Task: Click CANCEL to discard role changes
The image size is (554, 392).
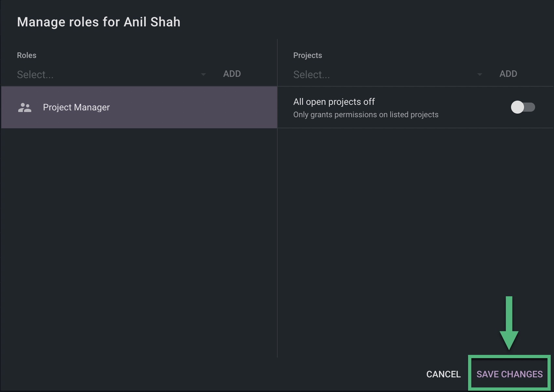Action: (443, 374)
